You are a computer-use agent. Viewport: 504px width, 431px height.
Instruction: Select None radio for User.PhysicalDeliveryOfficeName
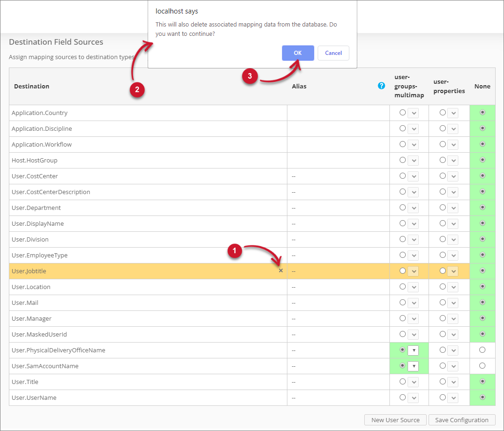[482, 350]
